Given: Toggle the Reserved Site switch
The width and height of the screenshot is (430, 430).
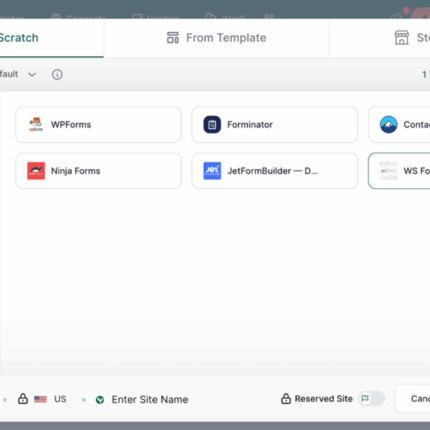Looking at the screenshot, I should click(x=372, y=399).
